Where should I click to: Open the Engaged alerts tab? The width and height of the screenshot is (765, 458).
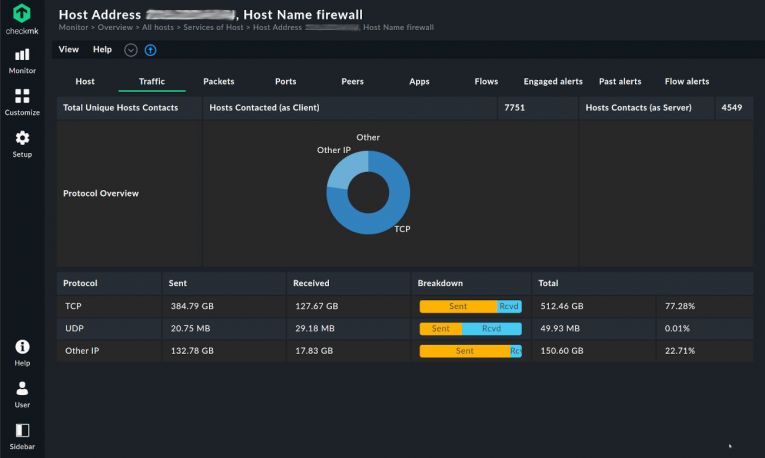tap(553, 81)
